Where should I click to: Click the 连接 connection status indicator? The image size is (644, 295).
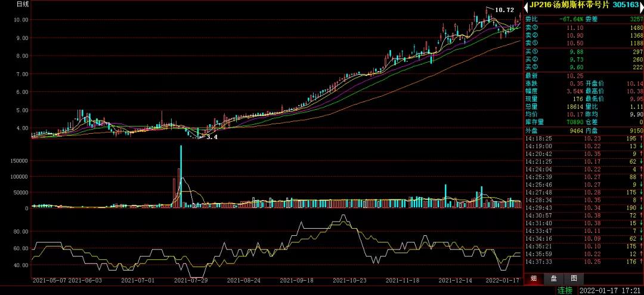(564, 290)
